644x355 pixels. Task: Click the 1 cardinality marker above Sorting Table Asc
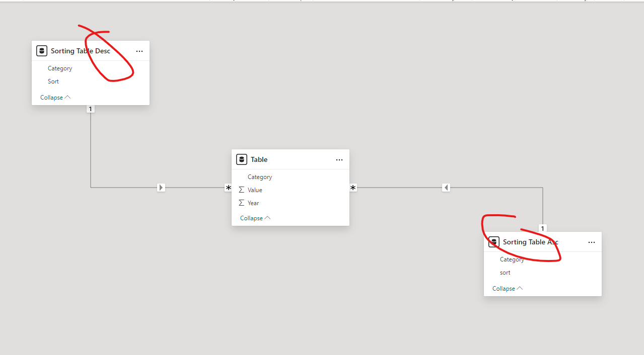coord(542,228)
